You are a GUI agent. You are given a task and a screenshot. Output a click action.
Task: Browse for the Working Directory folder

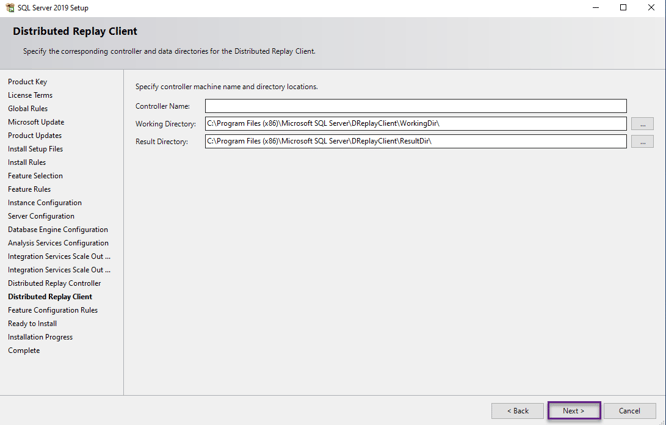coord(642,124)
